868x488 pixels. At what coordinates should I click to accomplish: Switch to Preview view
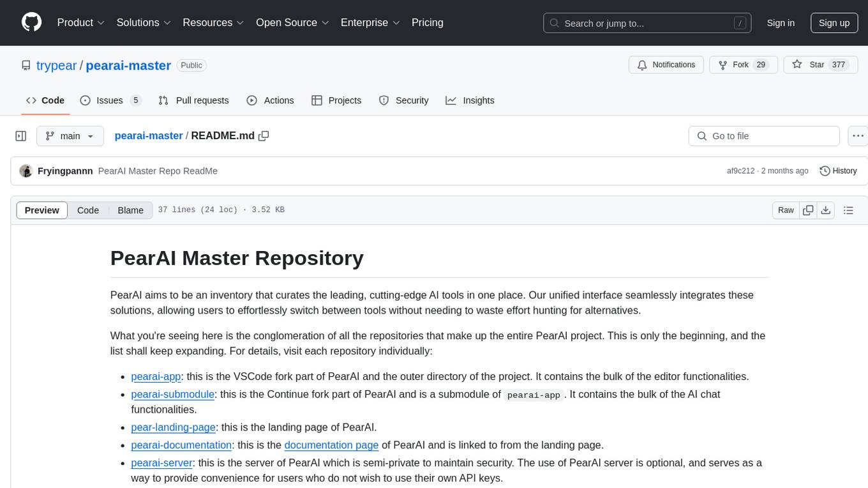(42, 210)
